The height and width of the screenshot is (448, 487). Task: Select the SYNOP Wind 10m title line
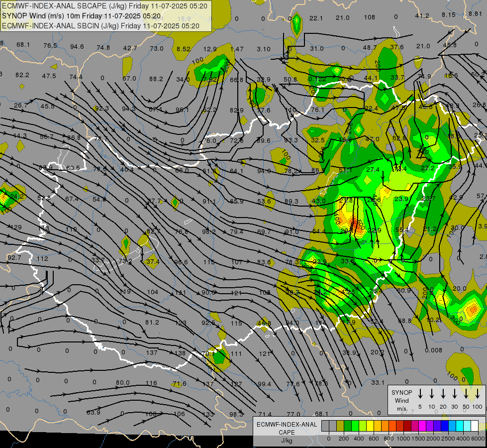[x=82, y=16]
